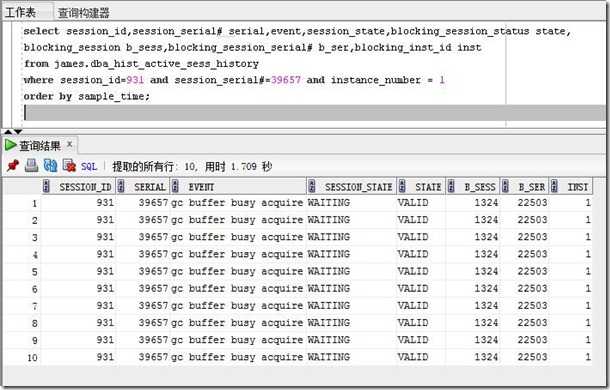Collapse editor pane with the up splitter arrow

click(8, 132)
